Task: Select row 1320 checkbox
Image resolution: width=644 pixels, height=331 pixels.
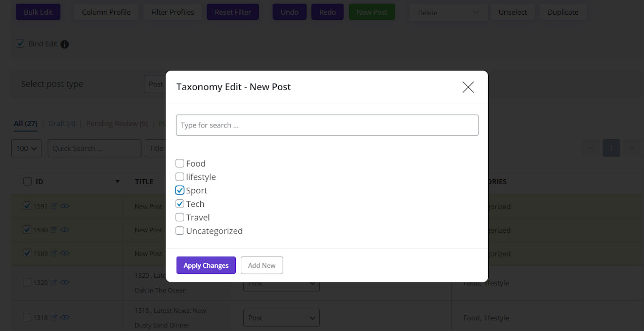Action: [x=27, y=282]
